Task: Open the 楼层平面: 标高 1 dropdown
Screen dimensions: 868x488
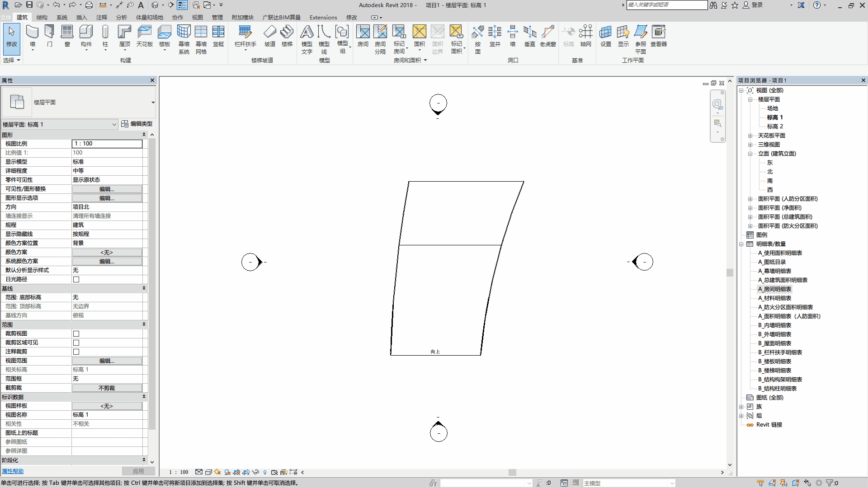Action: tap(59, 124)
